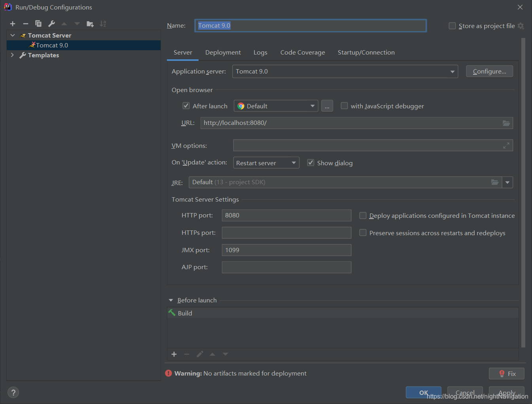The height and width of the screenshot is (404, 532).
Task: Click the Name input field
Action: tap(310, 26)
